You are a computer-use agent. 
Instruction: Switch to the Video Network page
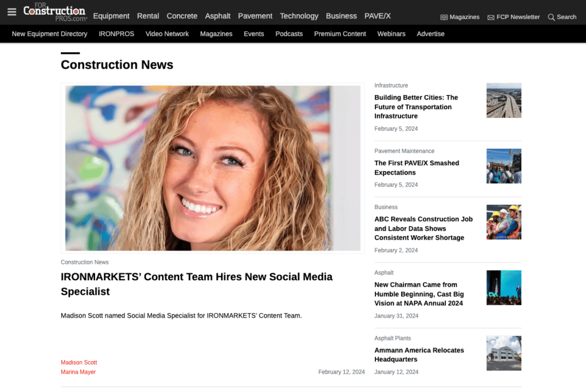167,34
